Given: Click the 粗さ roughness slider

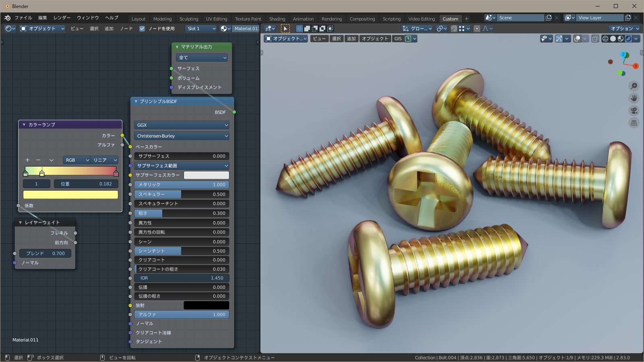Looking at the screenshot, I should (x=182, y=213).
